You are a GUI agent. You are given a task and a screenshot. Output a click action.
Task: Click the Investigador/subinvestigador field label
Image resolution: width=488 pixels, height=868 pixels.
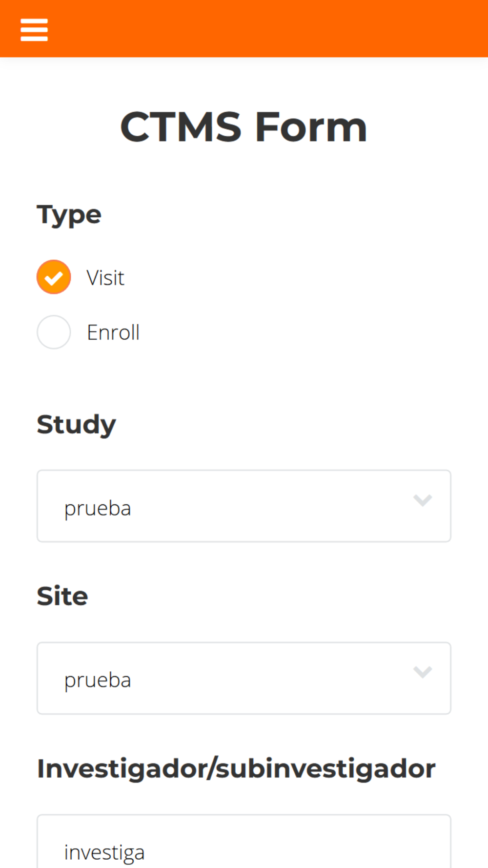[x=236, y=768]
